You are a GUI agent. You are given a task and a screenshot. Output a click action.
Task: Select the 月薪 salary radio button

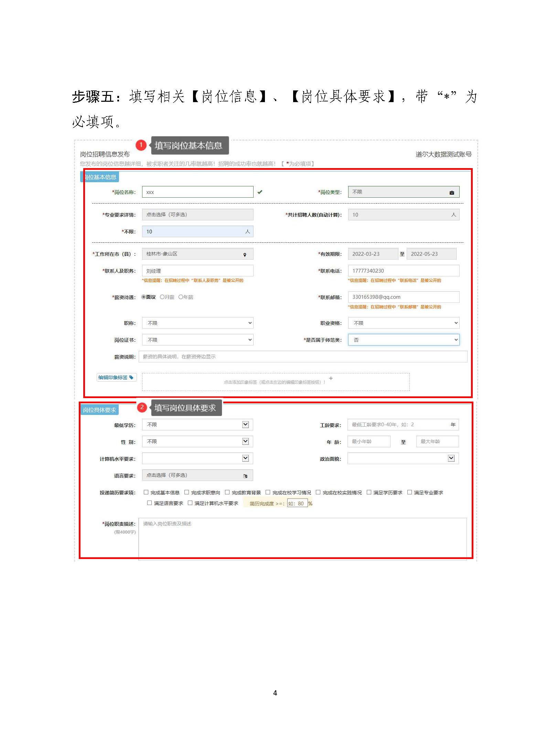[x=162, y=297]
